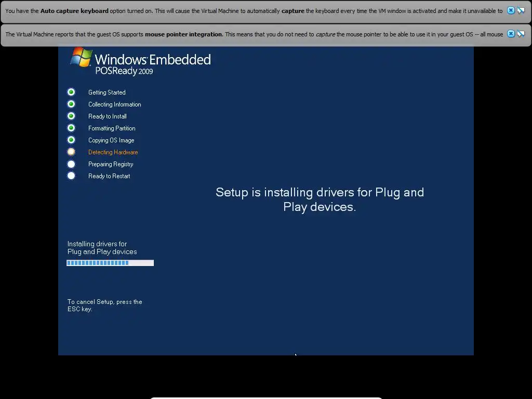
Task: Click the Ready to Install step bullet
Action: (x=71, y=116)
